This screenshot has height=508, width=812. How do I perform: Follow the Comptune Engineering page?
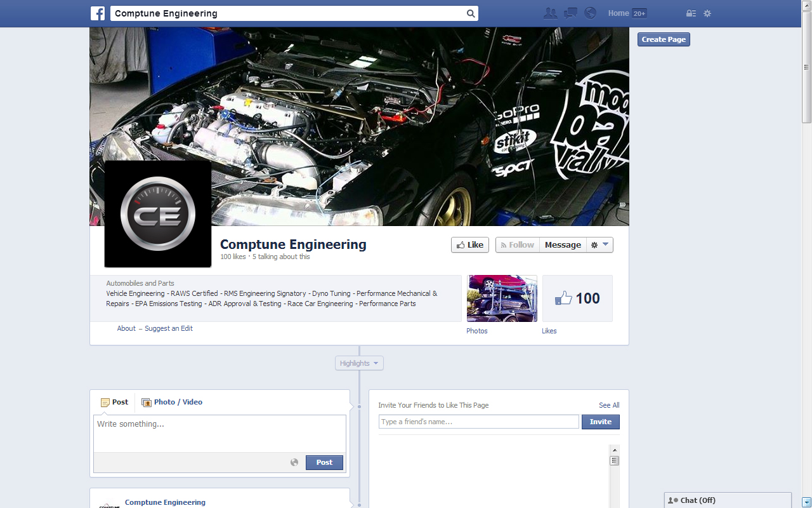point(518,245)
